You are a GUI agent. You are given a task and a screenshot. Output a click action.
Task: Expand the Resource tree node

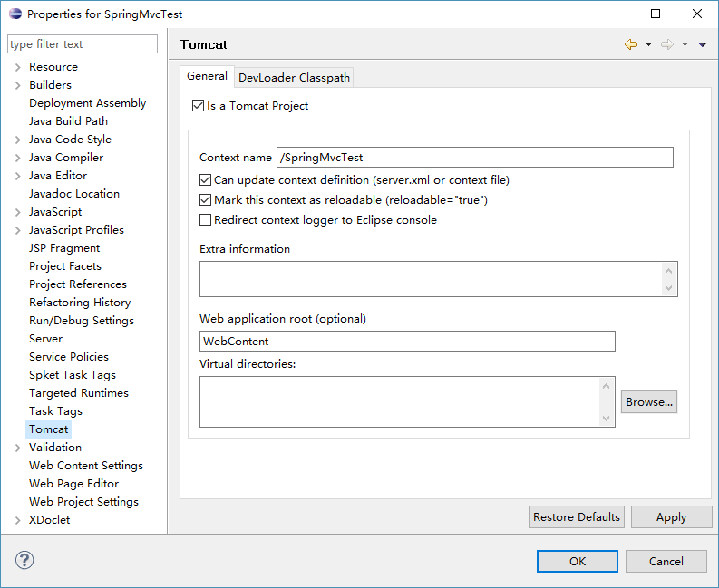(17, 67)
